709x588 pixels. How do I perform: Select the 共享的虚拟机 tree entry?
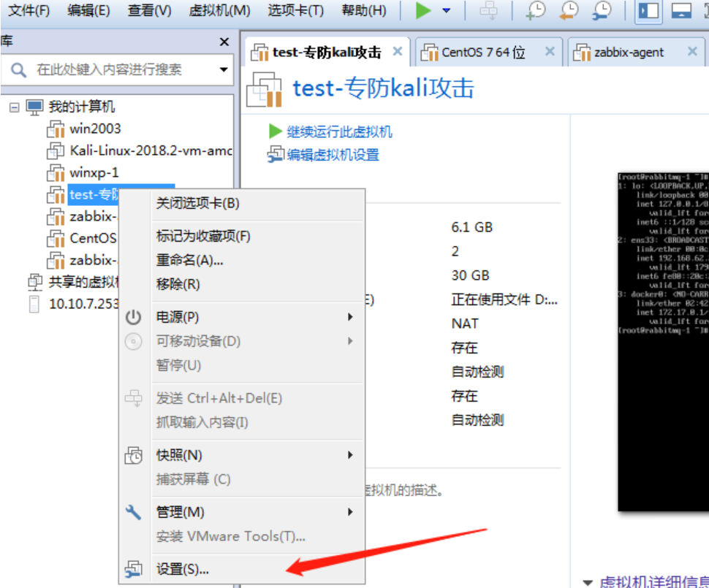click(83, 282)
